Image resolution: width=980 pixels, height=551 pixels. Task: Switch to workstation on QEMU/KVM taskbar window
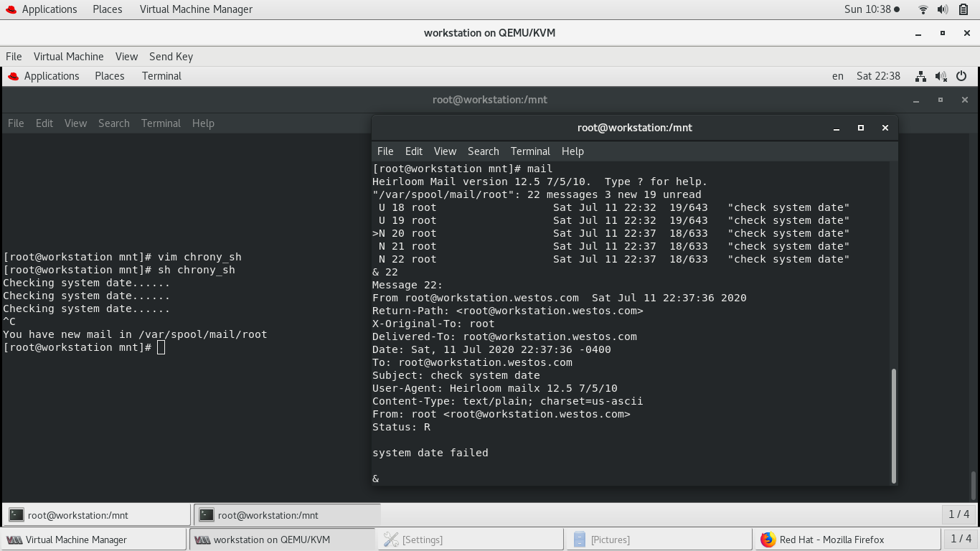coord(282,540)
